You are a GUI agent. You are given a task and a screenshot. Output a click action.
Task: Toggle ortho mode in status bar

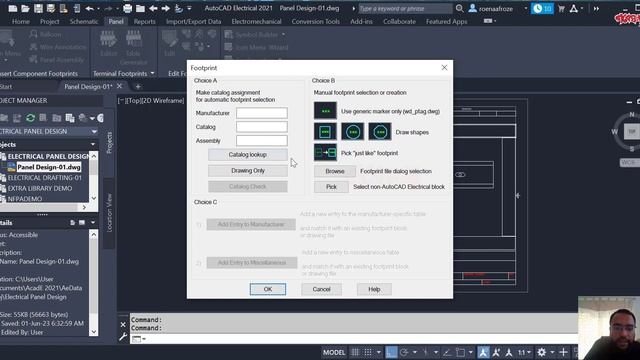click(391, 352)
